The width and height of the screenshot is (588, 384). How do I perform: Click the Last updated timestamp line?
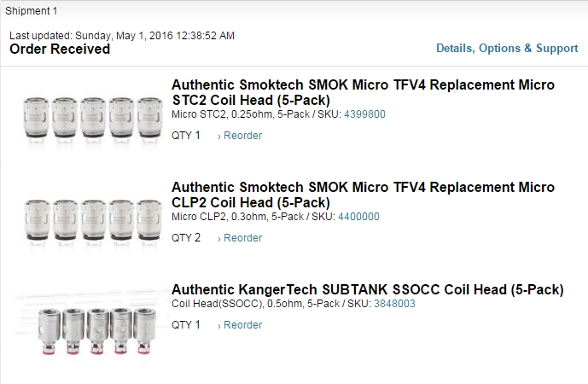122,36
